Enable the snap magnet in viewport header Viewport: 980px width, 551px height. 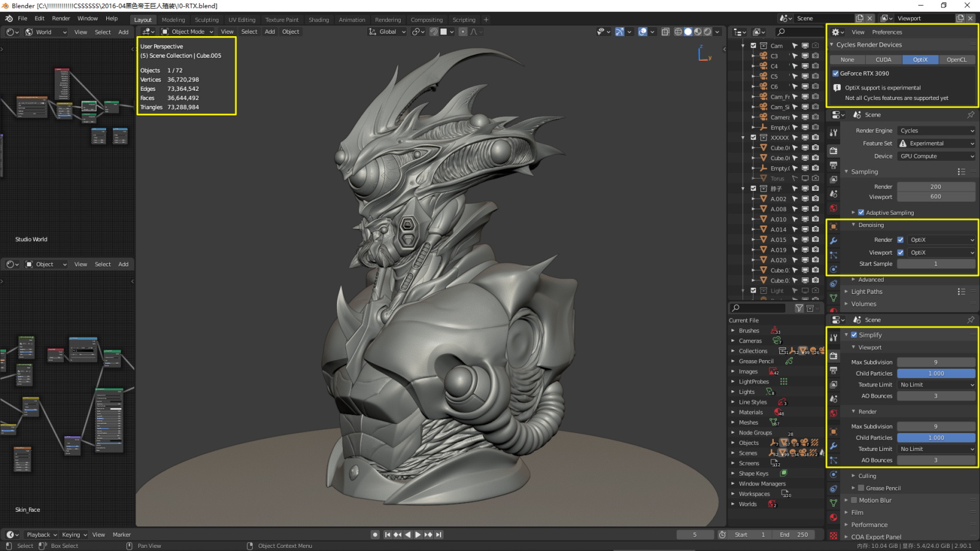(434, 32)
